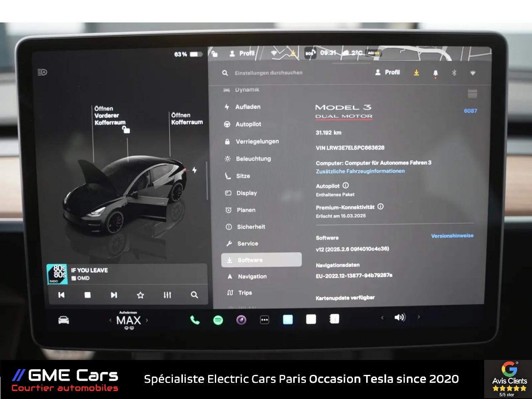Favorite the current station with star
The height and width of the screenshot is (399, 532).
click(140, 295)
